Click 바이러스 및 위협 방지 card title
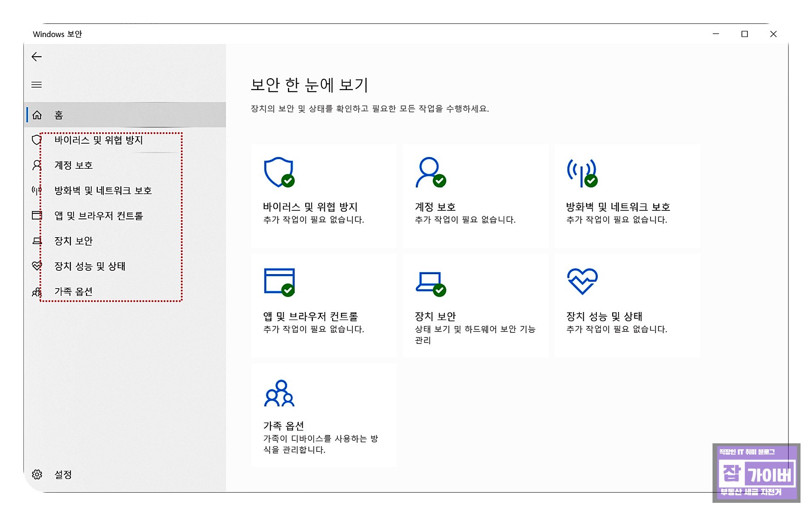Screen dimensions: 812x516 [310, 207]
